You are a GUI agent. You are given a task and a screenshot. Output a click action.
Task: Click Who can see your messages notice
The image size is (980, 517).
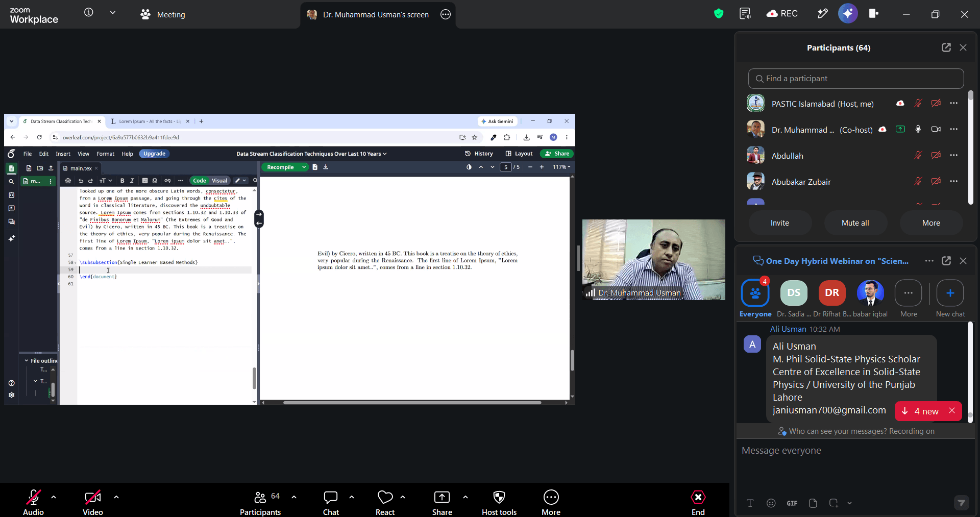(x=856, y=431)
